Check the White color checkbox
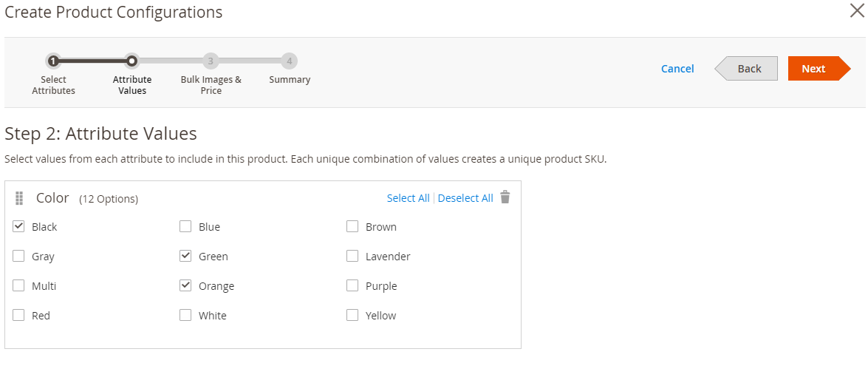868x383 pixels. (x=186, y=316)
